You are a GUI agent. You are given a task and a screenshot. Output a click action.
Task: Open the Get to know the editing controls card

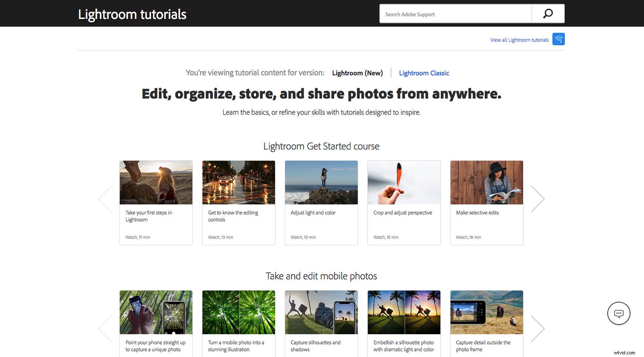click(238, 182)
